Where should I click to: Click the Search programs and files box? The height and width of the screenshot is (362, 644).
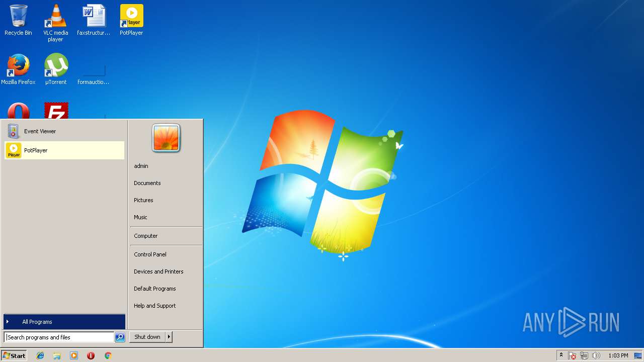pyautogui.click(x=59, y=337)
